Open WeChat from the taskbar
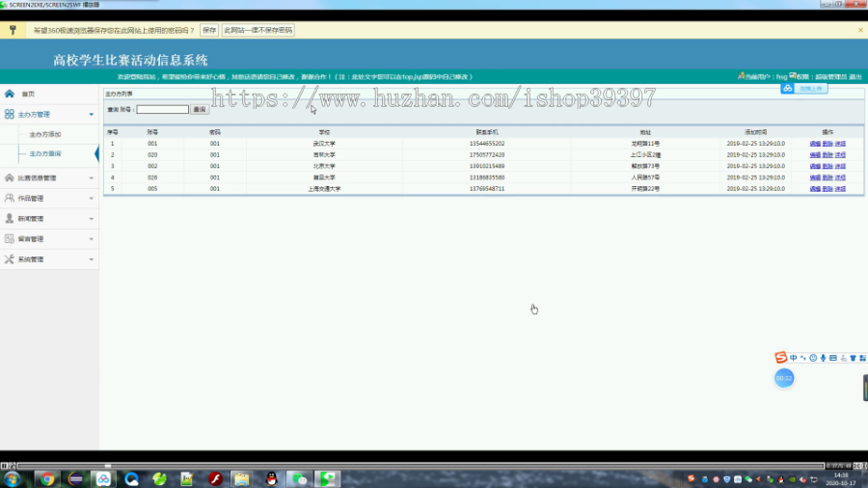The image size is (868, 488). click(300, 479)
